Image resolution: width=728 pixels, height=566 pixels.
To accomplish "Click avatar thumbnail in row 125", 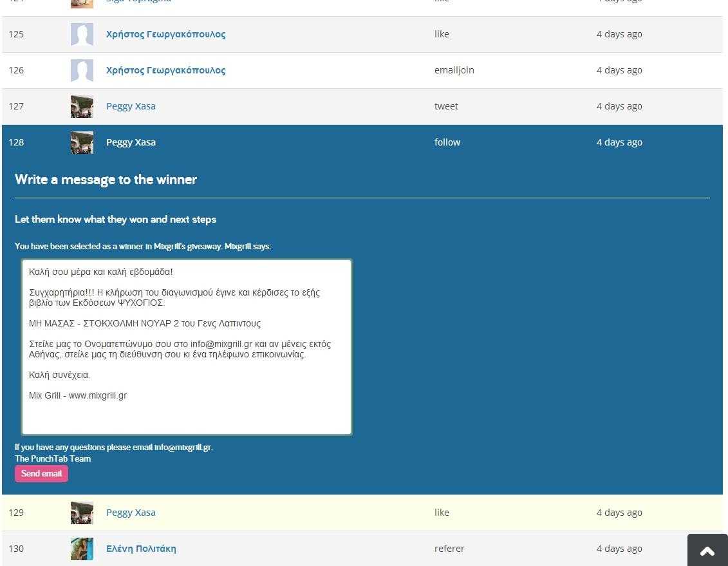I will click(82, 34).
